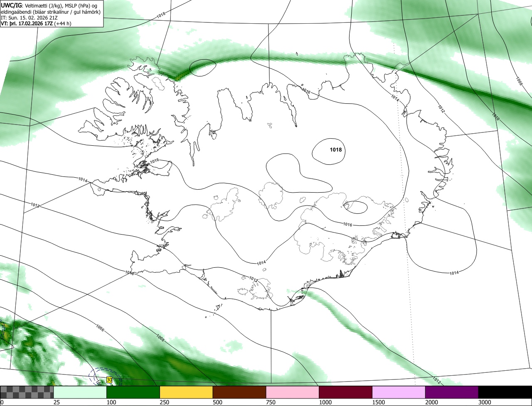Pick the dark green 100–250 legend swatch
Viewport: 532px width, 406px height.
point(133,392)
